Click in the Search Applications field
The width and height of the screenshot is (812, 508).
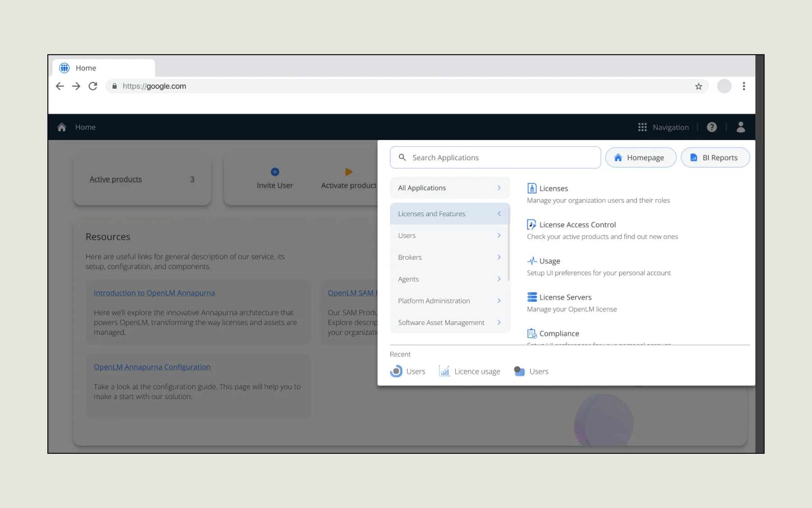click(495, 158)
